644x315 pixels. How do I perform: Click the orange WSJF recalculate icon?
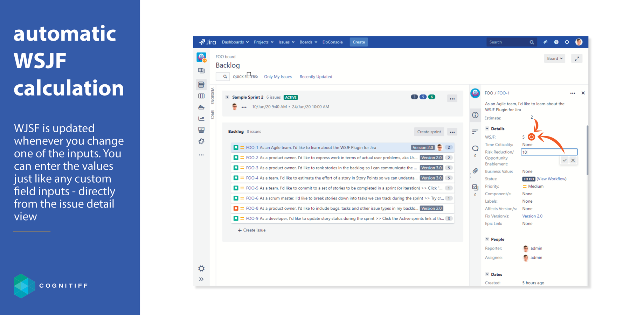[x=531, y=137]
